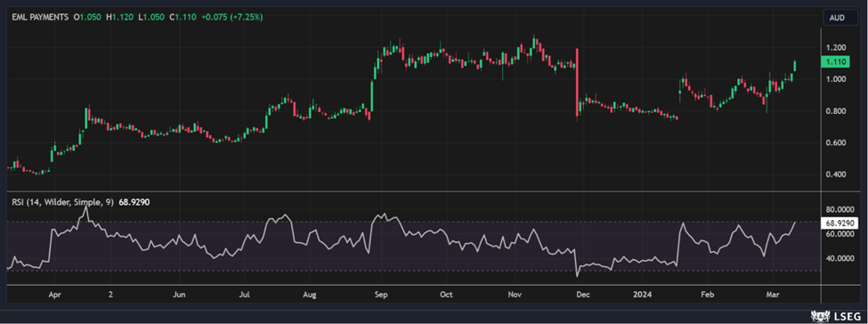The width and height of the screenshot is (868, 324).
Task: Select the change value +0.075 (+7.25%)
Action: [231, 17]
